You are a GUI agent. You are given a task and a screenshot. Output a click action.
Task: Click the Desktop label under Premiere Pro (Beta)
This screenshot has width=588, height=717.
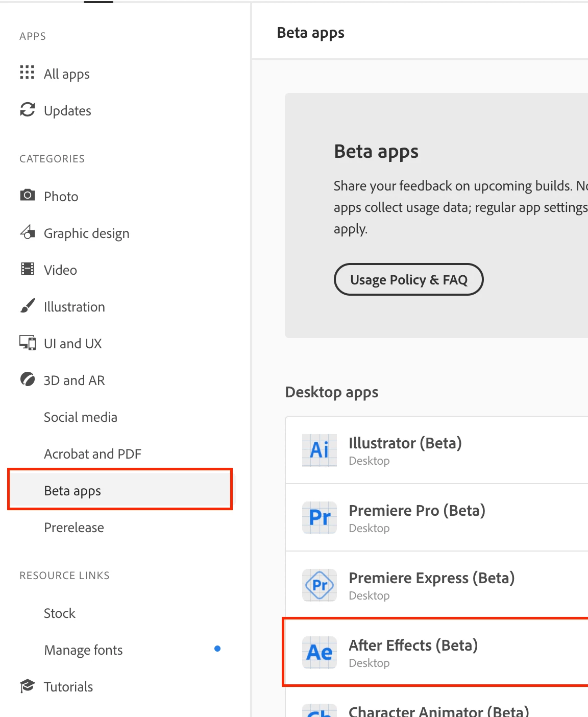click(x=369, y=528)
